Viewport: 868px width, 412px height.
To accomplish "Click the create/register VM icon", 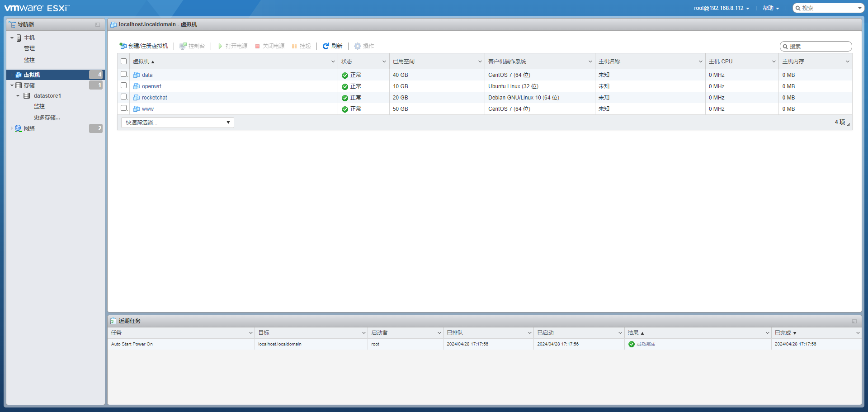I will tap(123, 46).
